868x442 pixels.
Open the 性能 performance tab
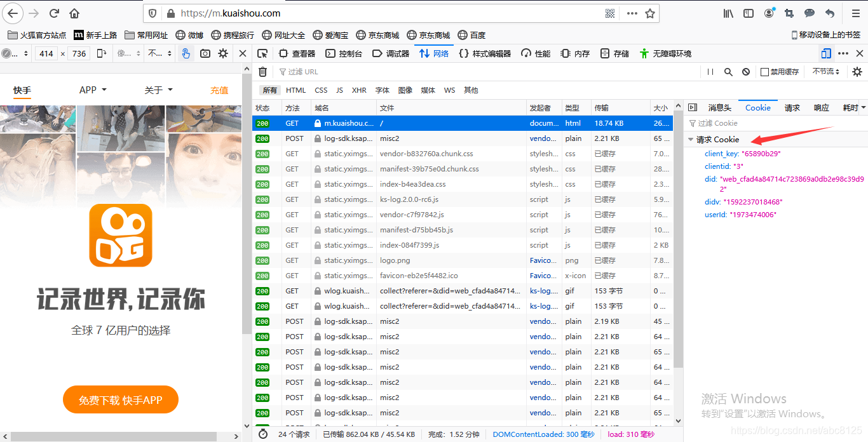tap(536, 54)
